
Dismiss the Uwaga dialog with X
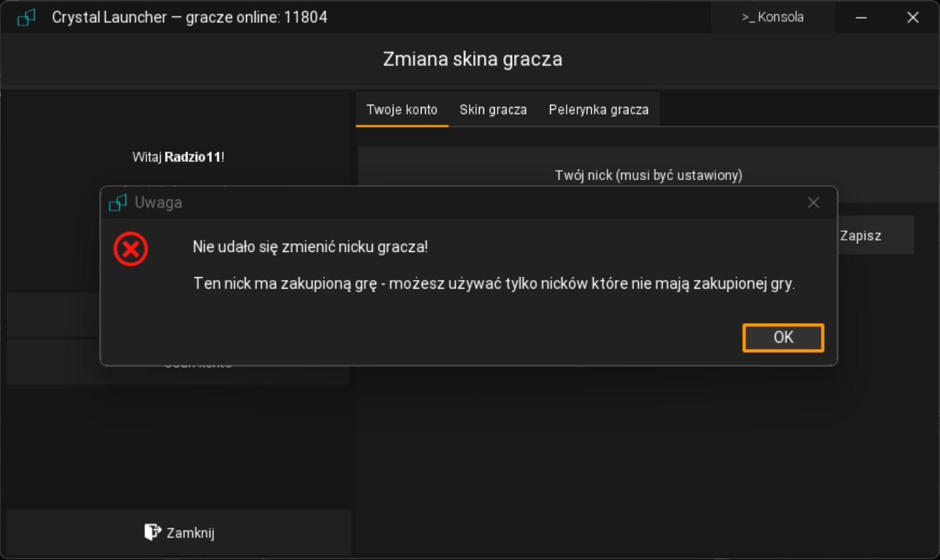click(x=813, y=203)
